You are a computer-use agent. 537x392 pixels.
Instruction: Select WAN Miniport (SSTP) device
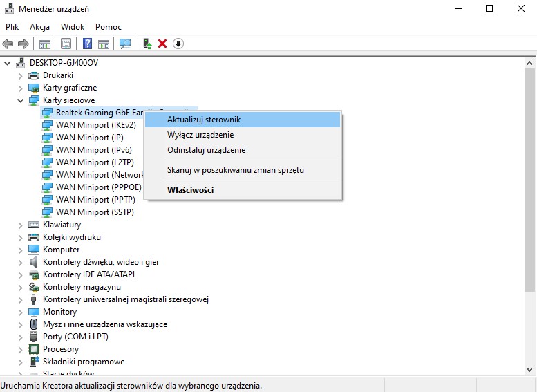(x=95, y=212)
